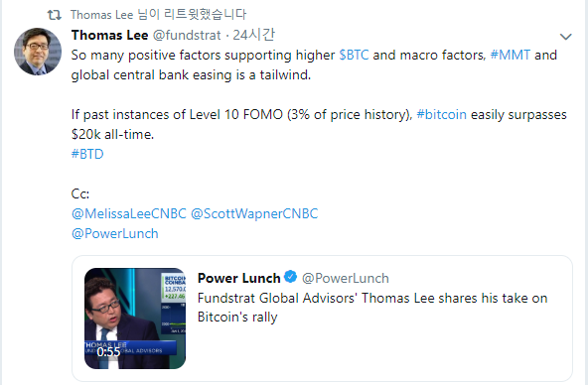Open the #BTD hashtag link
588x385 pixels.
tap(87, 154)
